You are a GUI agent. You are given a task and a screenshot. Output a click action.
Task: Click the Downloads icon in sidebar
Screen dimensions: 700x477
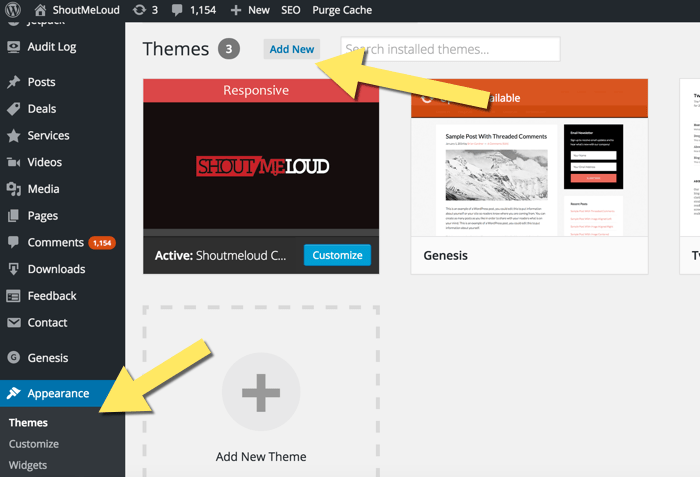[14, 269]
